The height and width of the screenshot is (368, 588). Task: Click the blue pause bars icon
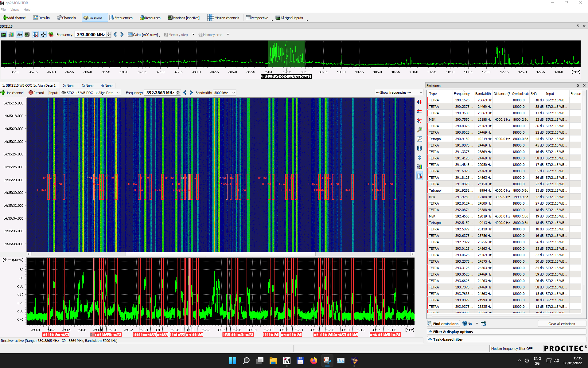pyautogui.click(x=419, y=148)
